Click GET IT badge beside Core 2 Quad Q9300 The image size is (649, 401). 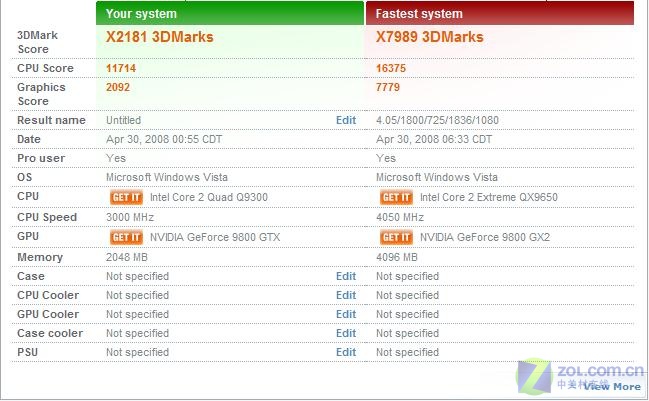point(126,197)
